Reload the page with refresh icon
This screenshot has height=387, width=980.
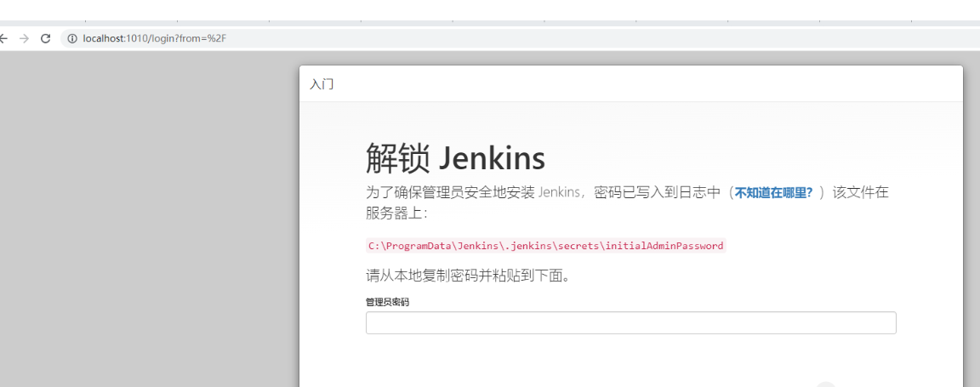point(45,39)
